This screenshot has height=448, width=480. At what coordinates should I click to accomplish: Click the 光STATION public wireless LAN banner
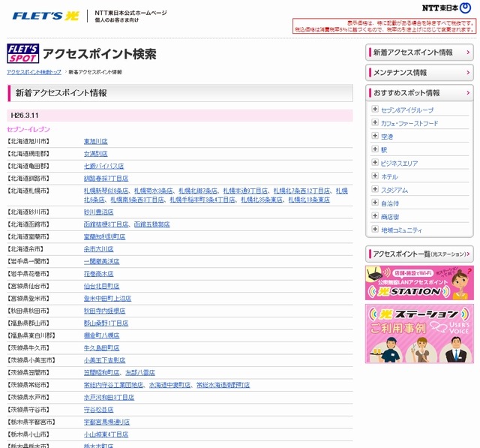point(419,283)
